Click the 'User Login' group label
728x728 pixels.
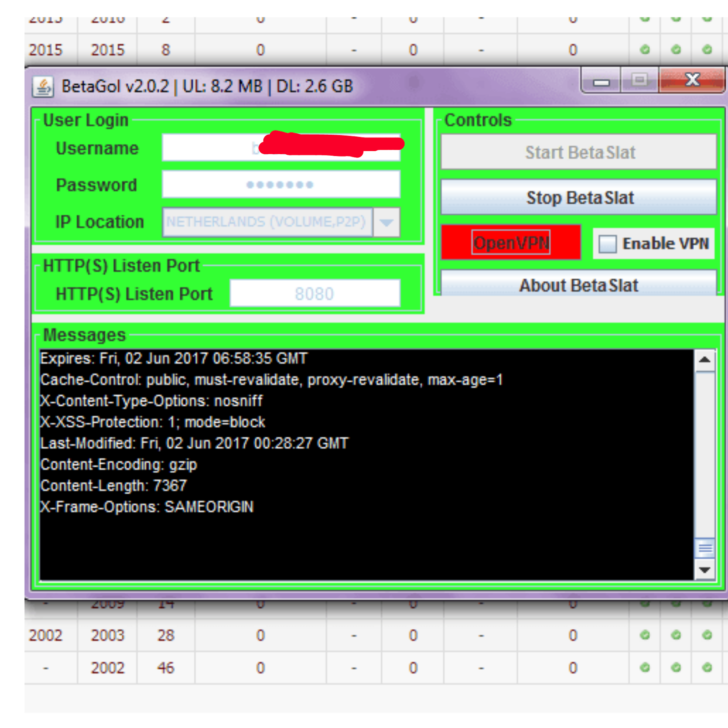click(x=86, y=120)
